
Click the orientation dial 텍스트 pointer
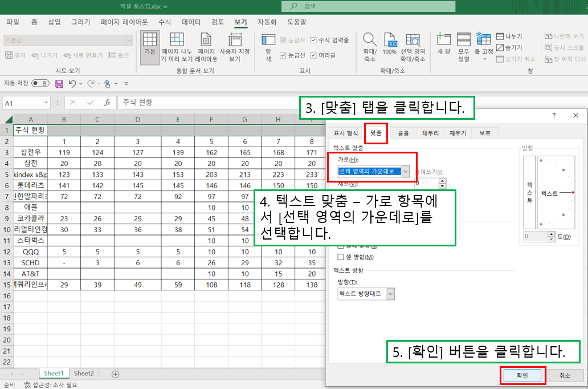(557, 193)
